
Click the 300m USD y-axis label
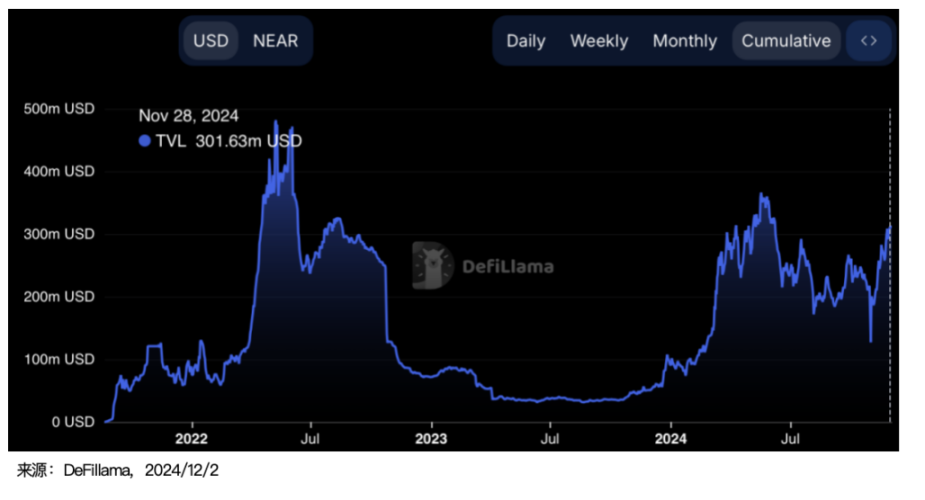58,234
